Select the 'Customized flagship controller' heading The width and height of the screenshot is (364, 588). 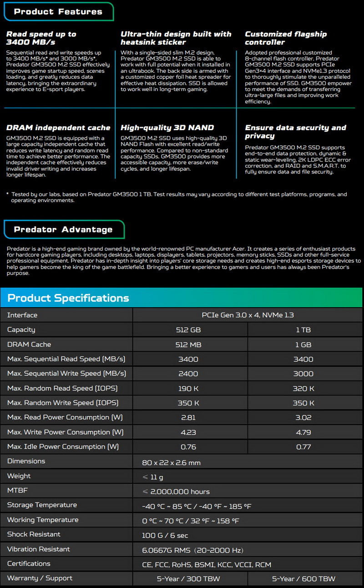click(286, 38)
